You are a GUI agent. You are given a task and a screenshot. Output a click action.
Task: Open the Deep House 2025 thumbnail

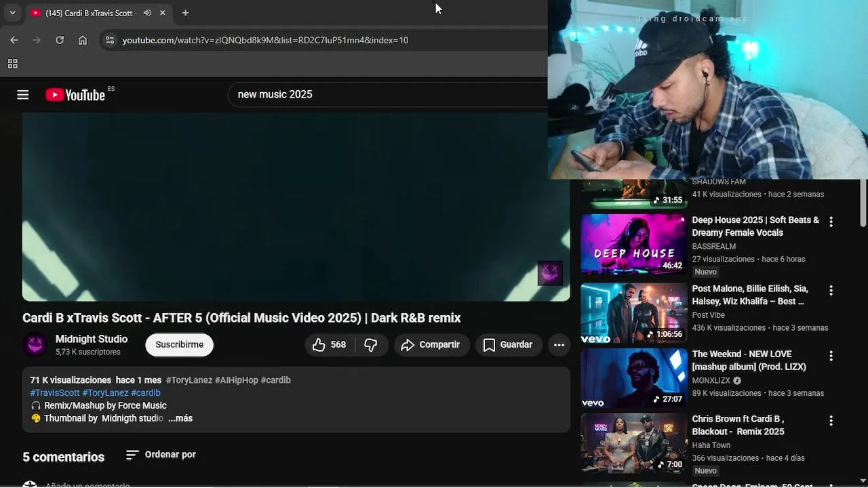coord(633,244)
